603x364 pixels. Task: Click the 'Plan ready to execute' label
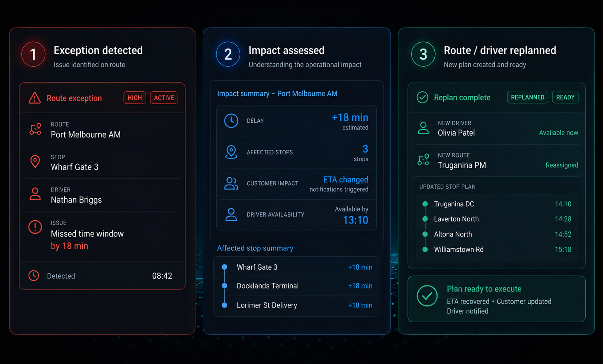(484, 289)
